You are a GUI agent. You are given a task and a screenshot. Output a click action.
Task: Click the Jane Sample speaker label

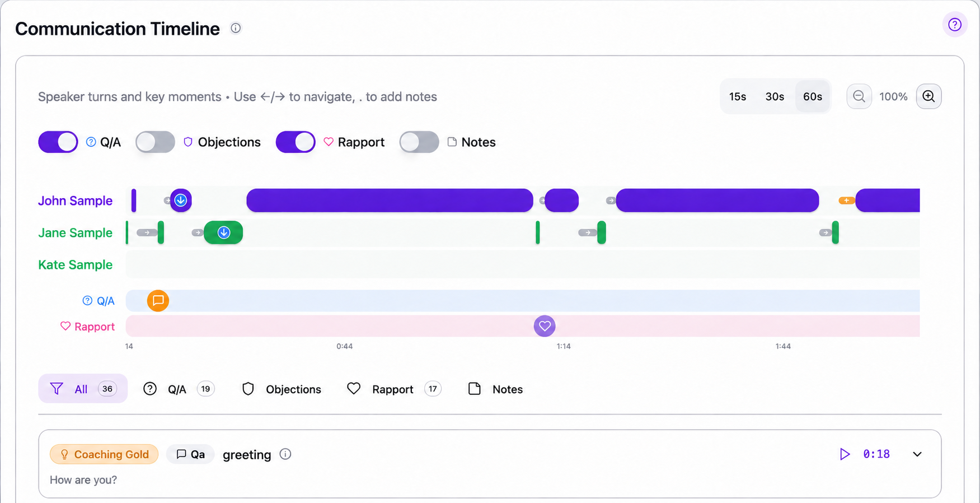click(75, 232)
